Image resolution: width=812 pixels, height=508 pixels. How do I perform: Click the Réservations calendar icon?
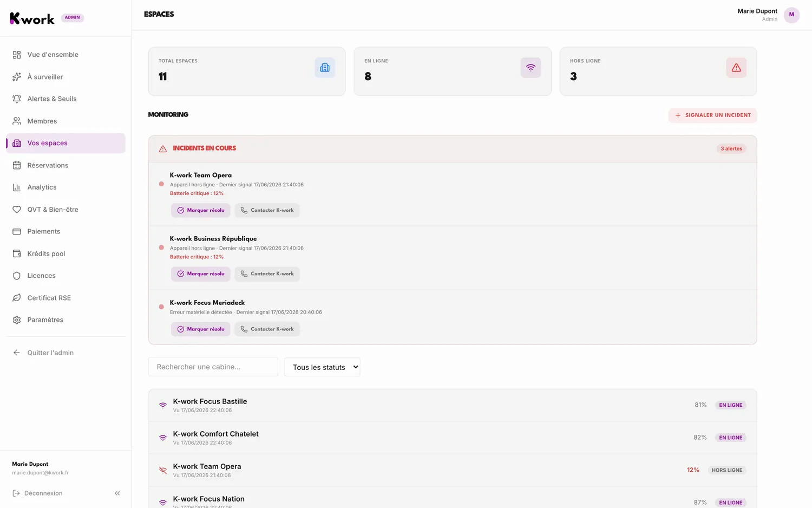pyautogui.click(x=17, y=165)
